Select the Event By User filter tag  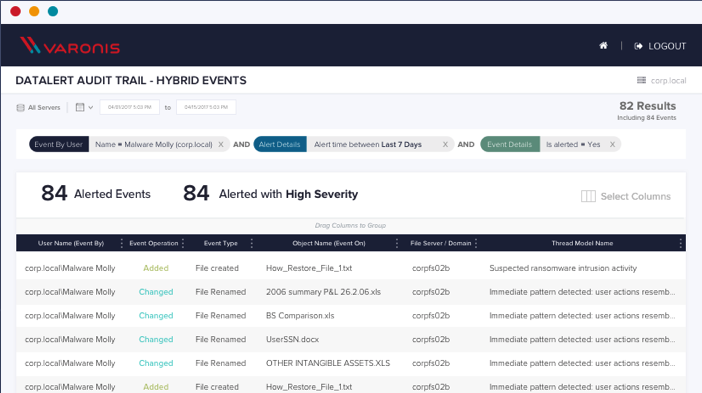point(59,145)
